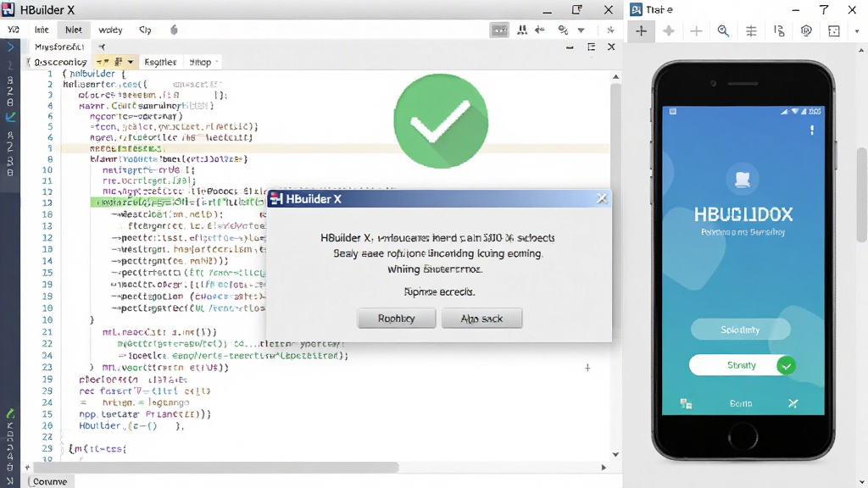
Task: Click HBUGLIDOX title on phone screen
Action: (x=743, y=214)
